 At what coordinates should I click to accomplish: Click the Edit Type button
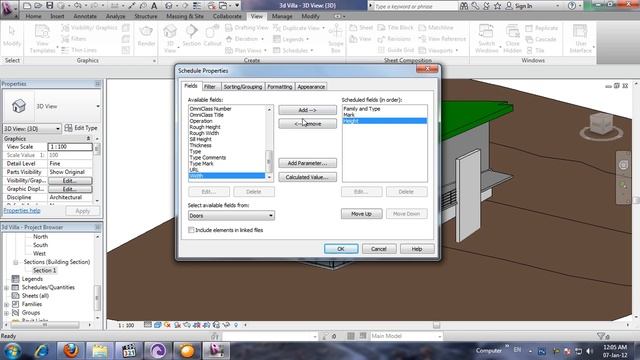(81, 128)
